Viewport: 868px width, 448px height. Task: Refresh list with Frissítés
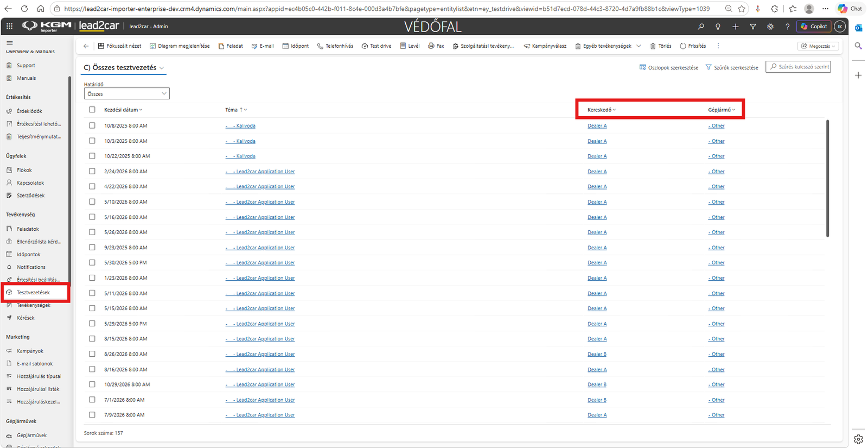[x=693, y=46]
